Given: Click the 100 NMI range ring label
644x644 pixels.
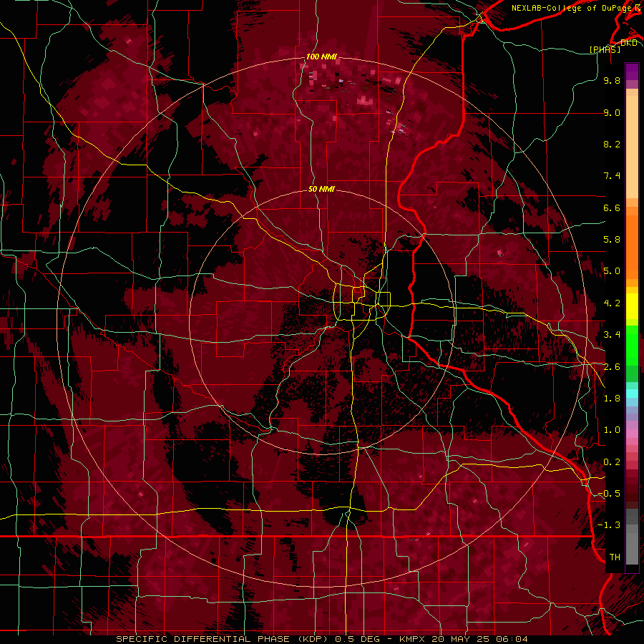Looking at the screenshot, I should [x=321, y=57].
